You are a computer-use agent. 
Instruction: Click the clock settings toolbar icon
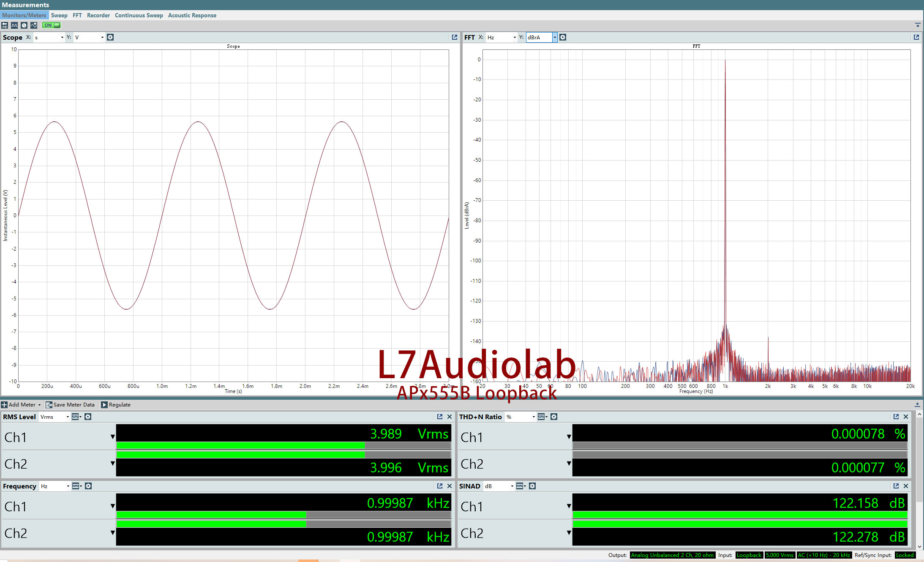pos(24,25)
